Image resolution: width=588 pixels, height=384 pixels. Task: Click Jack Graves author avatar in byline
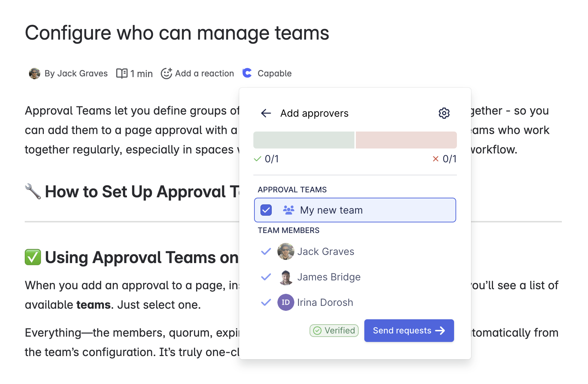(x=34, y=74)
